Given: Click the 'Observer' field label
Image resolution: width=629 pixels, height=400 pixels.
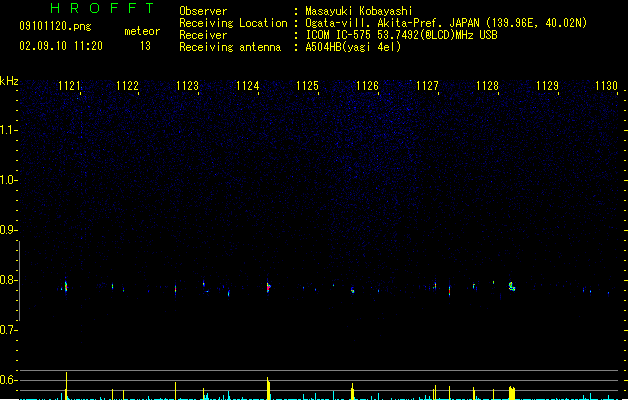Looking at the screenshot, I should [x=203, y=11].
